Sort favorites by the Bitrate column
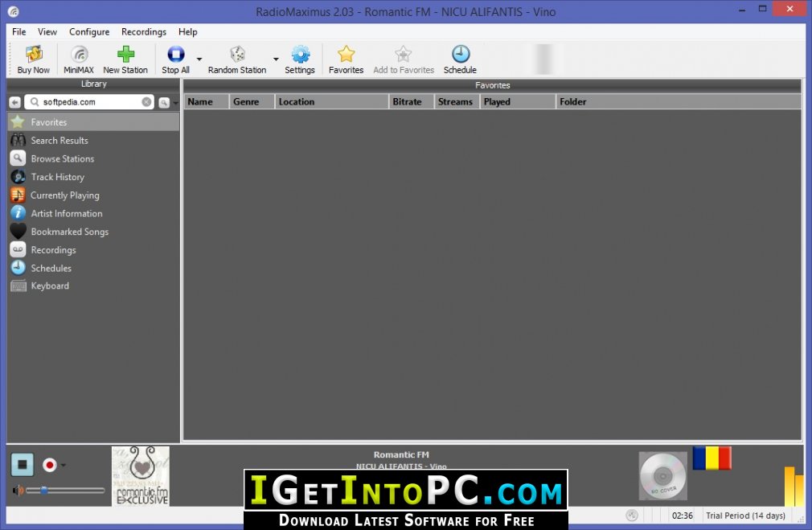Screen dimensions: 812x530 pos(411,101)
